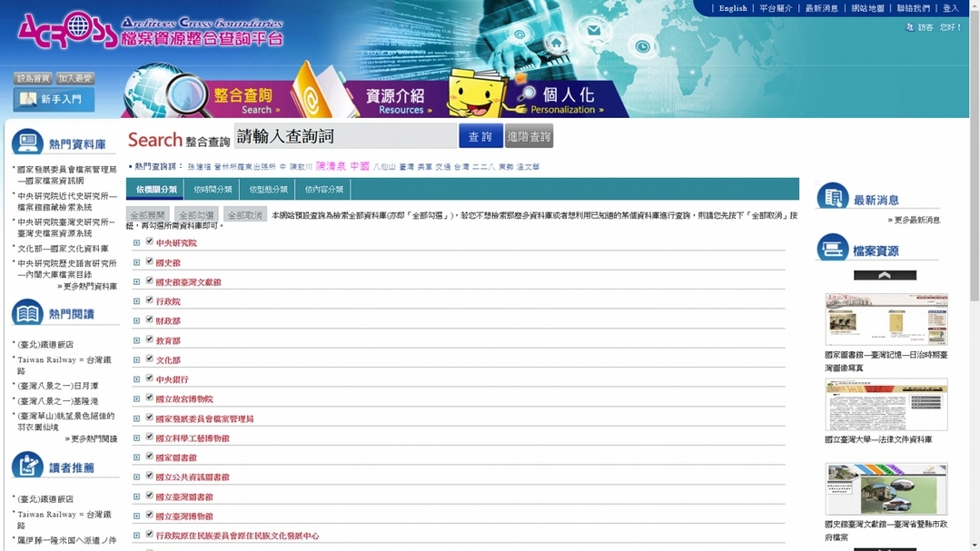This screenshot has height=551, width=980.
Task: Uncheck the 國史館 checkbox
Action: [149, 261]
